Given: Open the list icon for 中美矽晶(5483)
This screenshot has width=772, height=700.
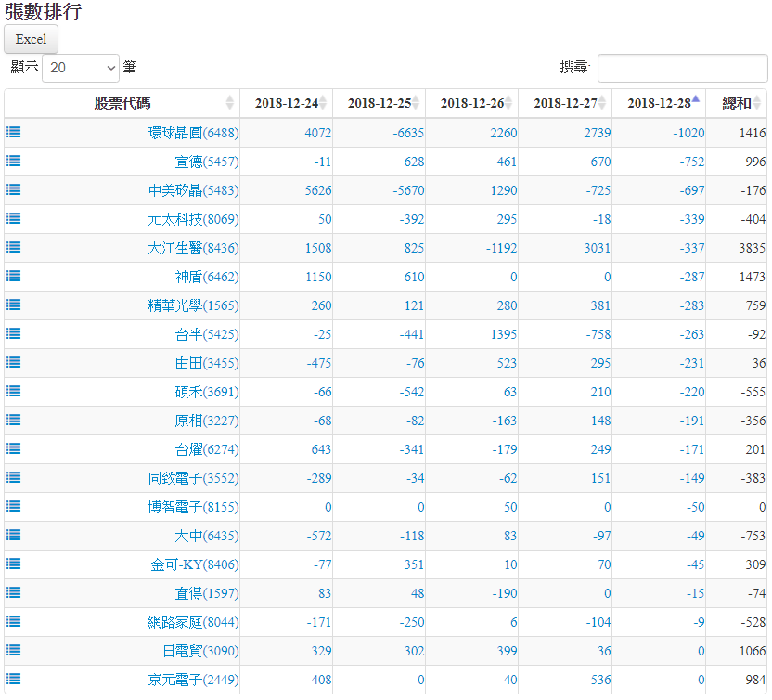Looking at the screenshot, I should tap(14, 189).
